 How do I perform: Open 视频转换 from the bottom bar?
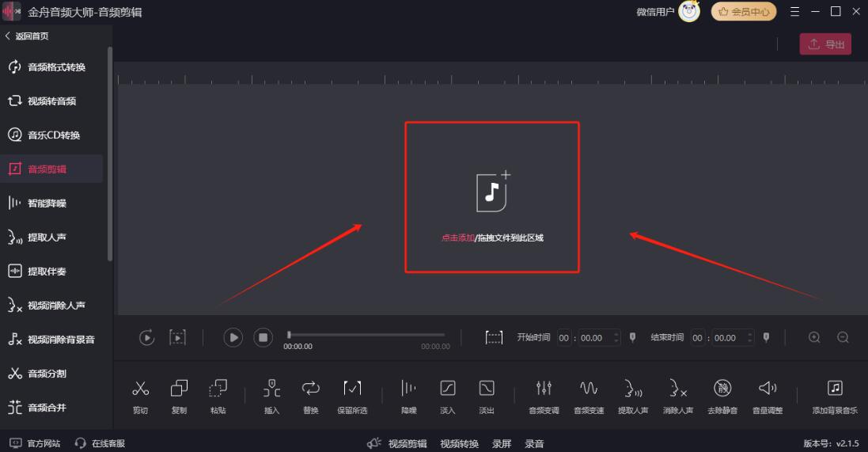click(460, 444)
